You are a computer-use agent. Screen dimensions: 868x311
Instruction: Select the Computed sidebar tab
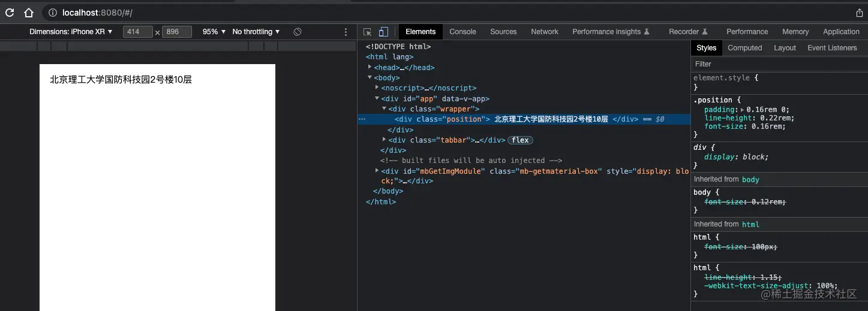coord(744,48)
